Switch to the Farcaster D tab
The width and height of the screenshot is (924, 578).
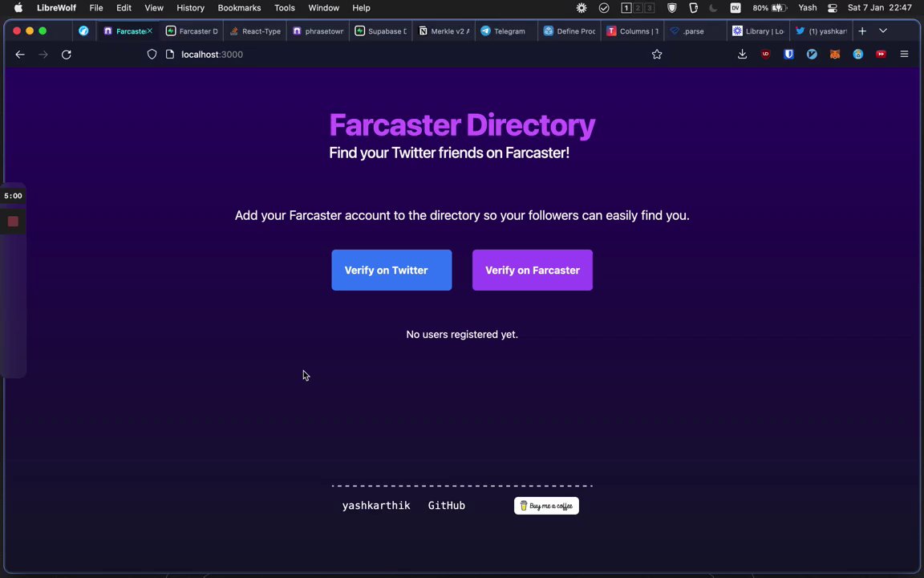[x=192, y=31]
